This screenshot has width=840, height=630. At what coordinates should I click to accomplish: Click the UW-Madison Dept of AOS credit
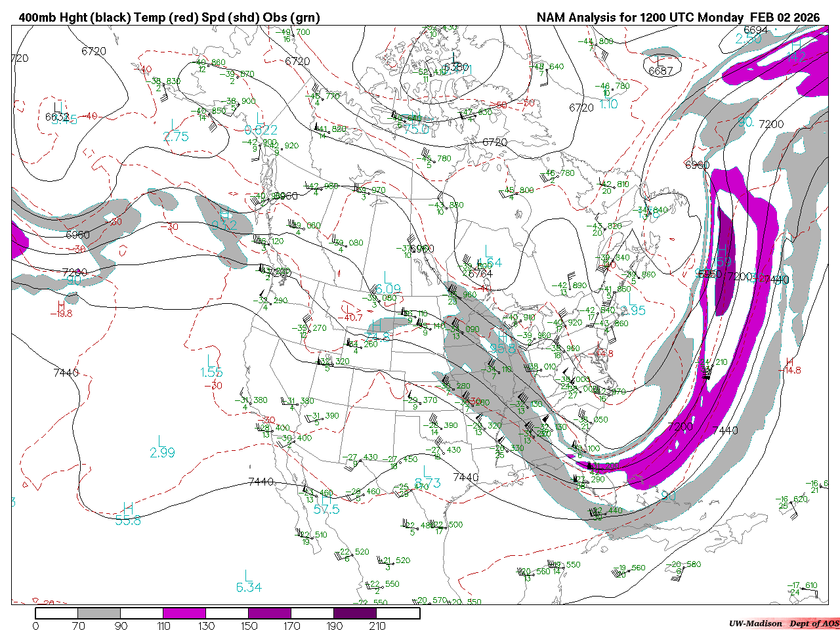(784, 623)
